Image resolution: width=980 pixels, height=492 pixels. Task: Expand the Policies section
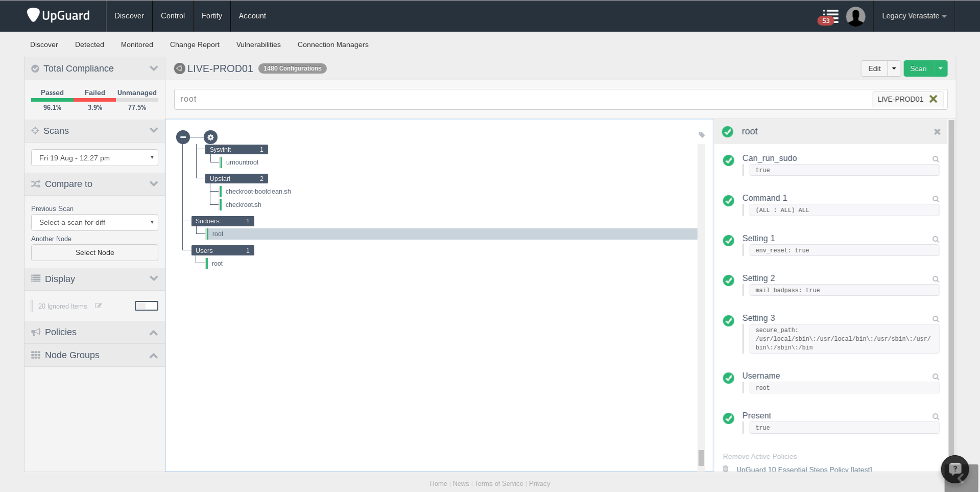coord(153,333)
